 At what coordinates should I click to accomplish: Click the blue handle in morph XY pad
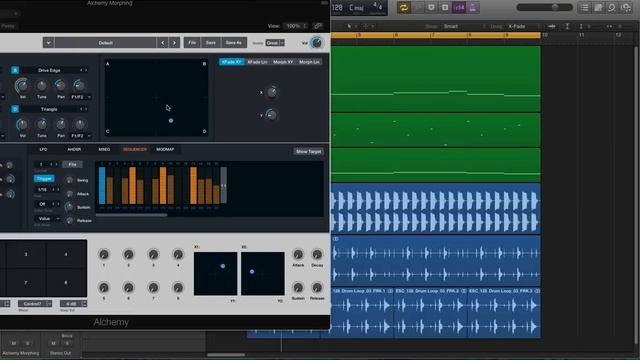pos(171,120)
